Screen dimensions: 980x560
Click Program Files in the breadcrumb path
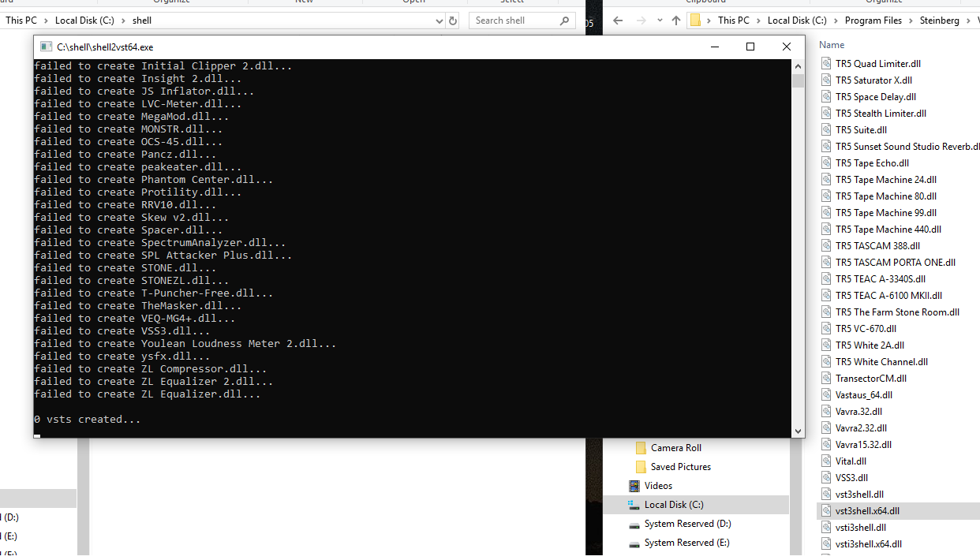pos(873,21)
